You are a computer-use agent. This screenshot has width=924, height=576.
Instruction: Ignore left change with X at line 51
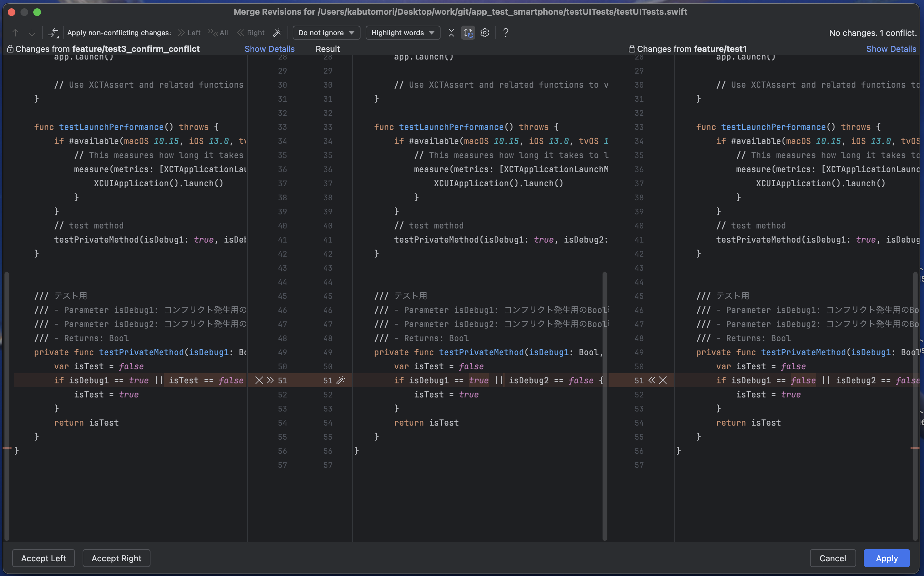(x=259, y=380)
